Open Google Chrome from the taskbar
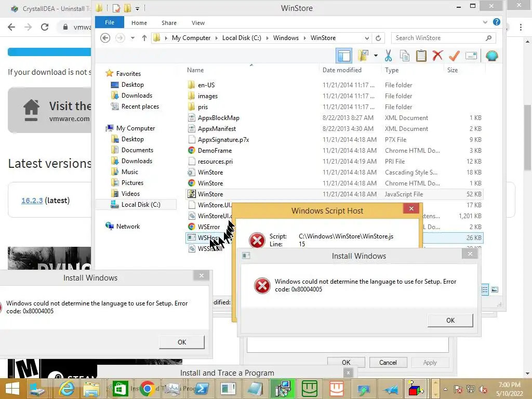Viewport: 532px width, 399px height. [x=147, y=389]
